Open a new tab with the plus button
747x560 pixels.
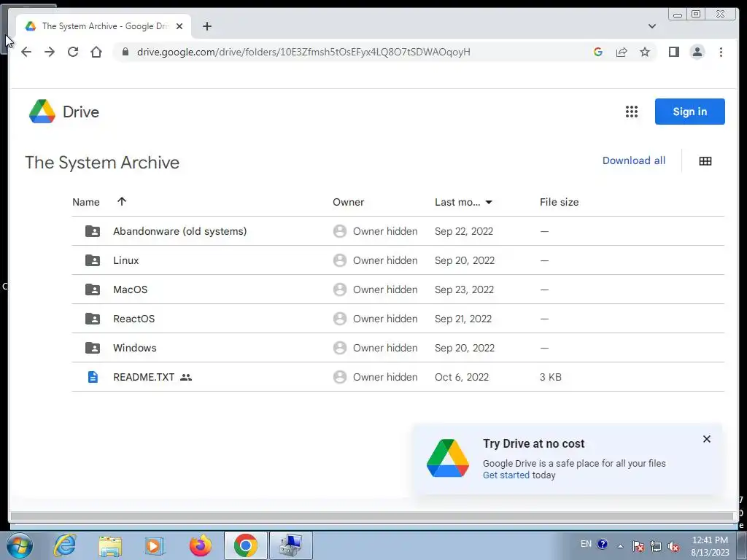tap(206, 26)
